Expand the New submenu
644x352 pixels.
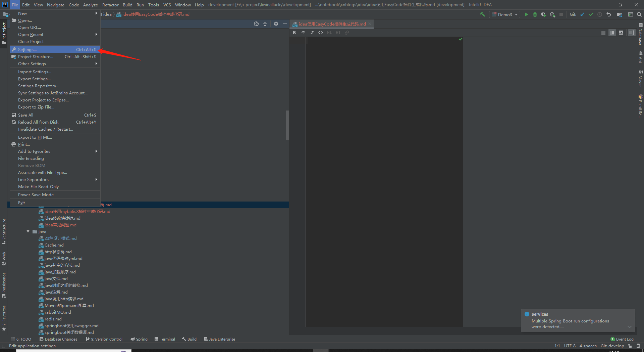55,13
